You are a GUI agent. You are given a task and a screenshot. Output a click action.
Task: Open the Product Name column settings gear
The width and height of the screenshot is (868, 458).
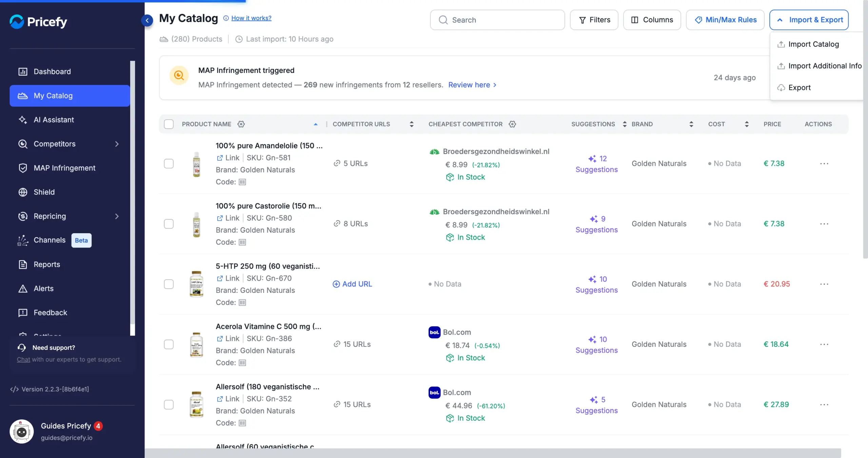[241, 124]
